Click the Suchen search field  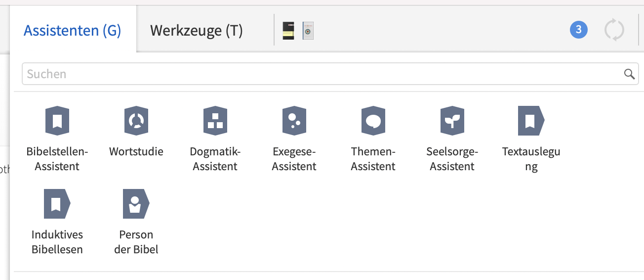click(x=321, y=74)
